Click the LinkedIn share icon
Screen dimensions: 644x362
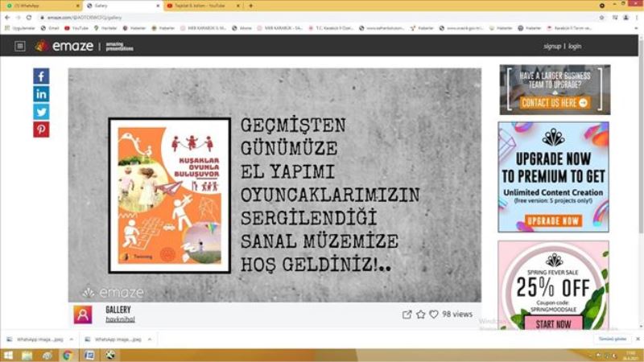pyautogui.click(x=41, y=94)
